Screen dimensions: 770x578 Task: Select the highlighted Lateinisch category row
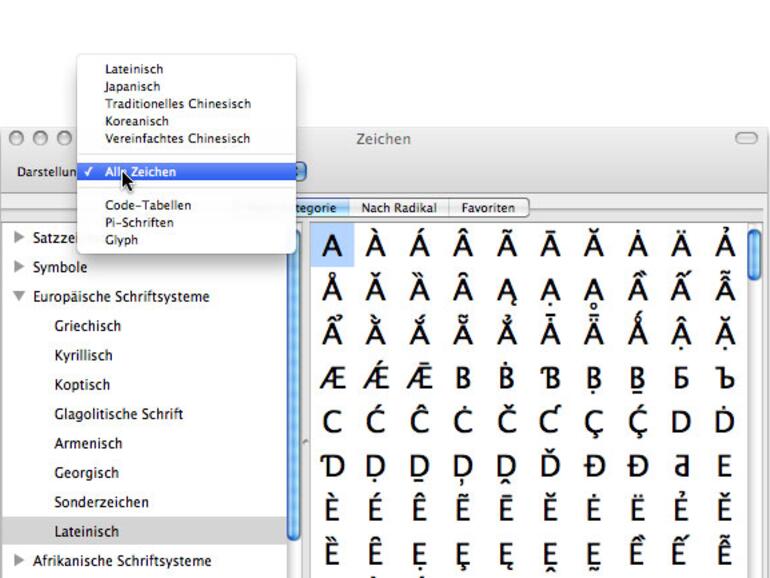pos(144,531)
